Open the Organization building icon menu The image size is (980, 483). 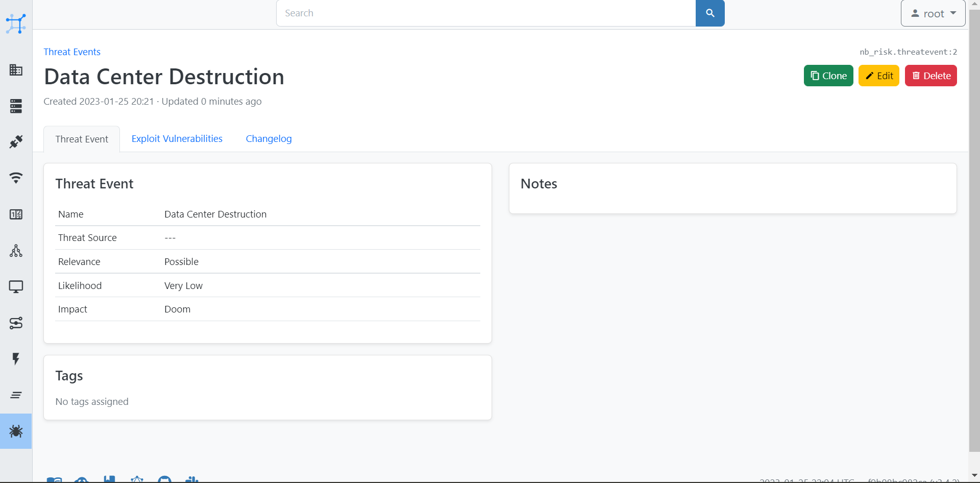tap(16, 70)
